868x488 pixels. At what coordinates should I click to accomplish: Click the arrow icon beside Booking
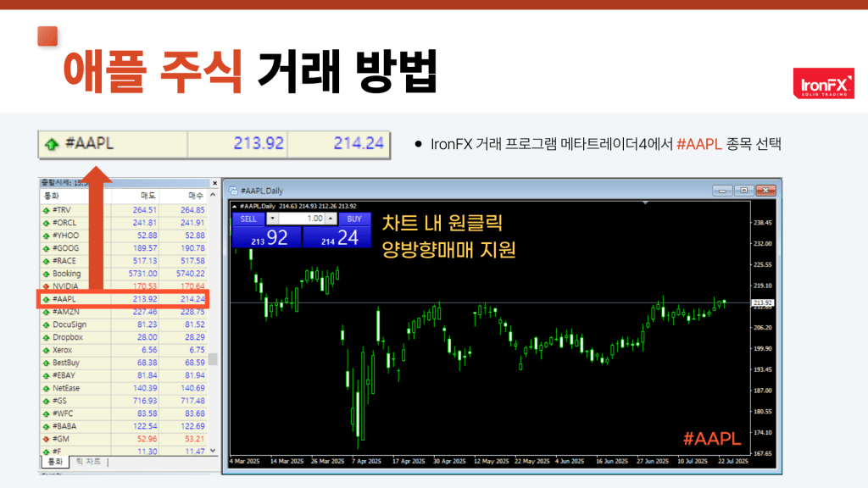pos(46,274)
